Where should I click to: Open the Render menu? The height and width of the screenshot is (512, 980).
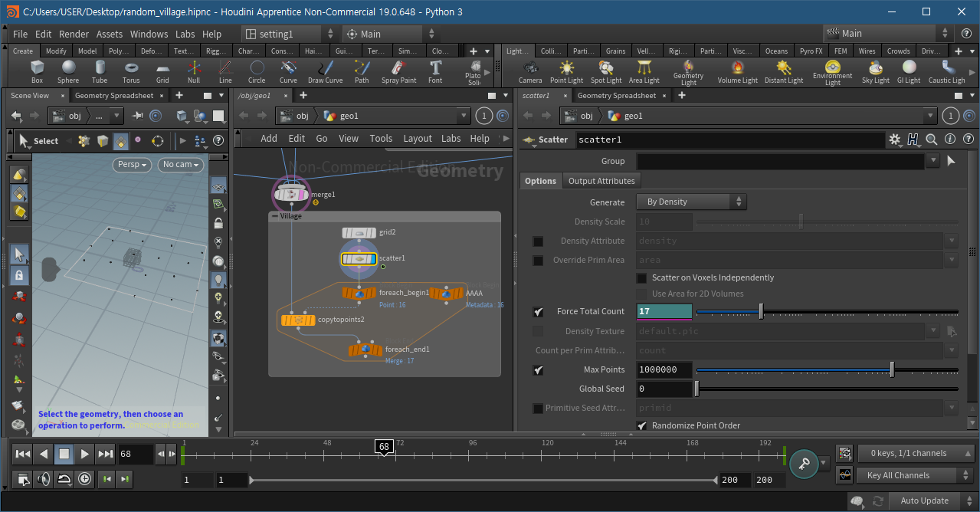coord(74,34)
